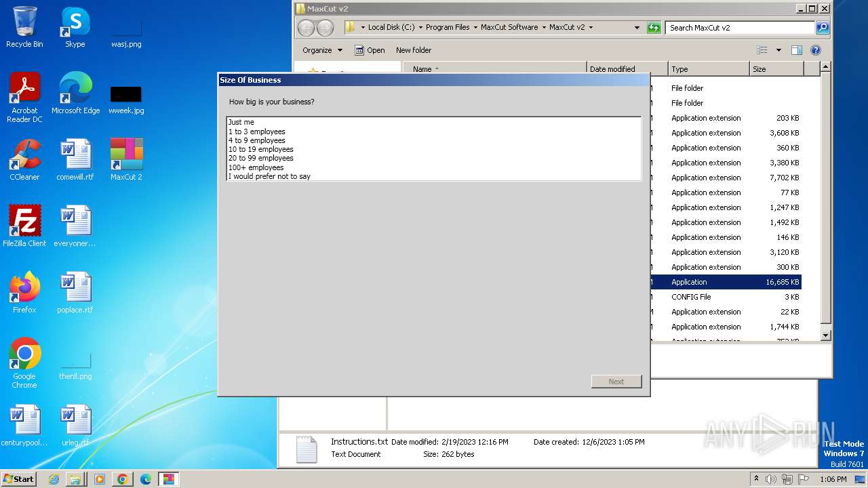Image resolution: width=868 pixels, height=488 pixels.
Task: Go back in MaxCut v2 explorer window
Action: click(x=307, y=28)
